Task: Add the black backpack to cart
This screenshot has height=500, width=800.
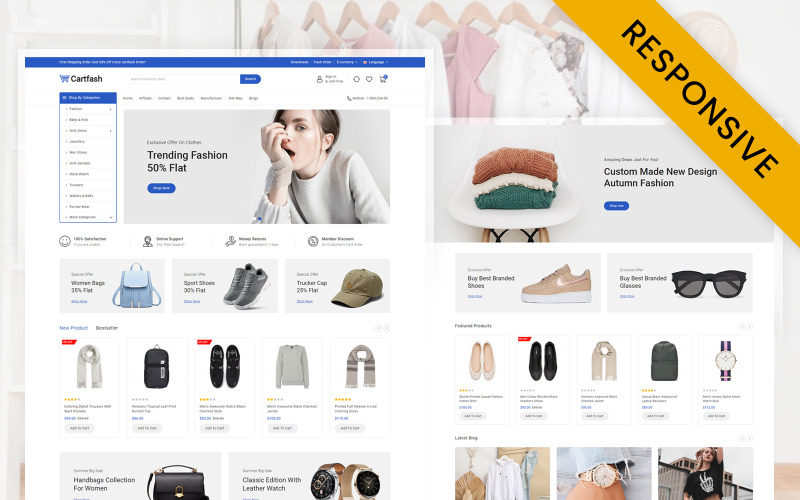Action: click(x=147, y=428)
